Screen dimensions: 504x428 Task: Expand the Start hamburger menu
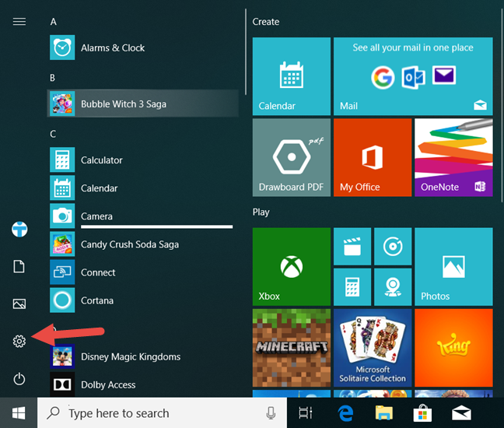(19, 22)
